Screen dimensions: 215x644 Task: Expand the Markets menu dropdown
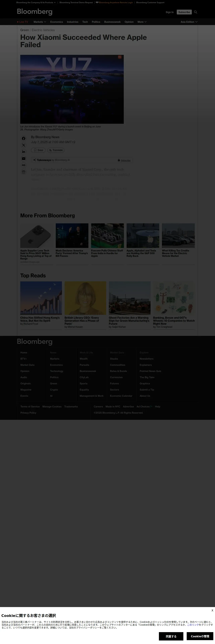tap(40, 22)
